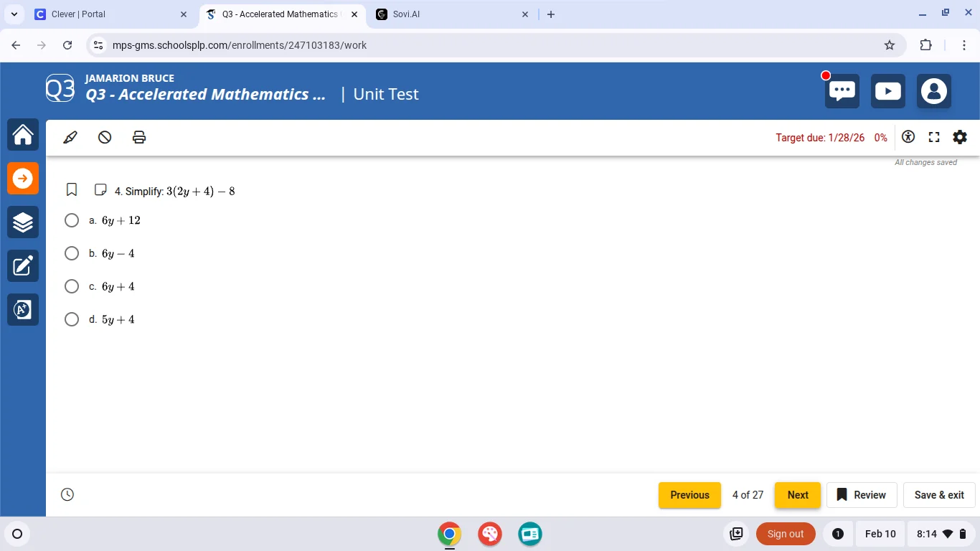Toggle fullscreen mode
The height and width of the screenshot is (551, 980).
coord(934,137)
